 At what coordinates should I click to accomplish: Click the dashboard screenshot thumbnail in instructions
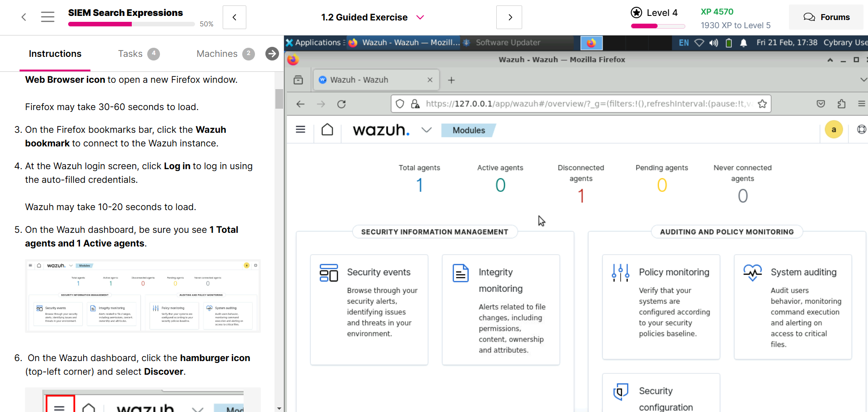pyautogui.click(x=143, y=296)
